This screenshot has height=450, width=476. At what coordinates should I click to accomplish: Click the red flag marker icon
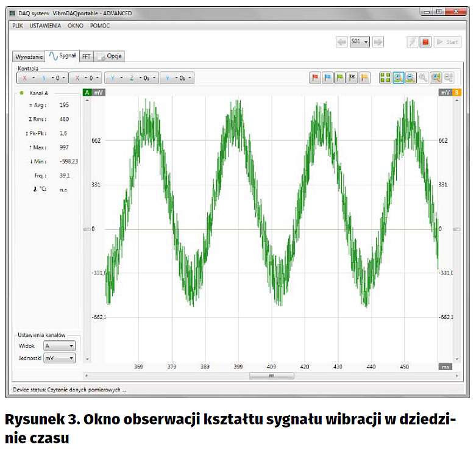point(316,78)
